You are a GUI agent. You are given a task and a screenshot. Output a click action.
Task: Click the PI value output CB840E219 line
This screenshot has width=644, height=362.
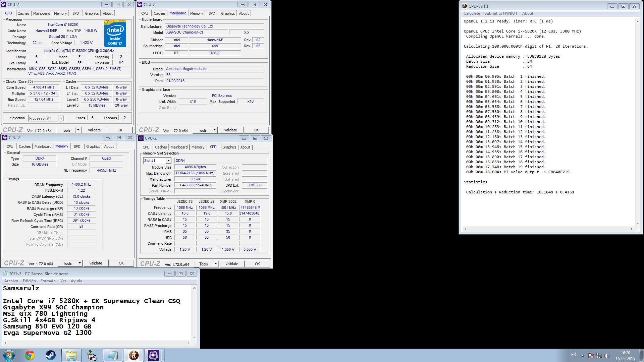[518, 172]
